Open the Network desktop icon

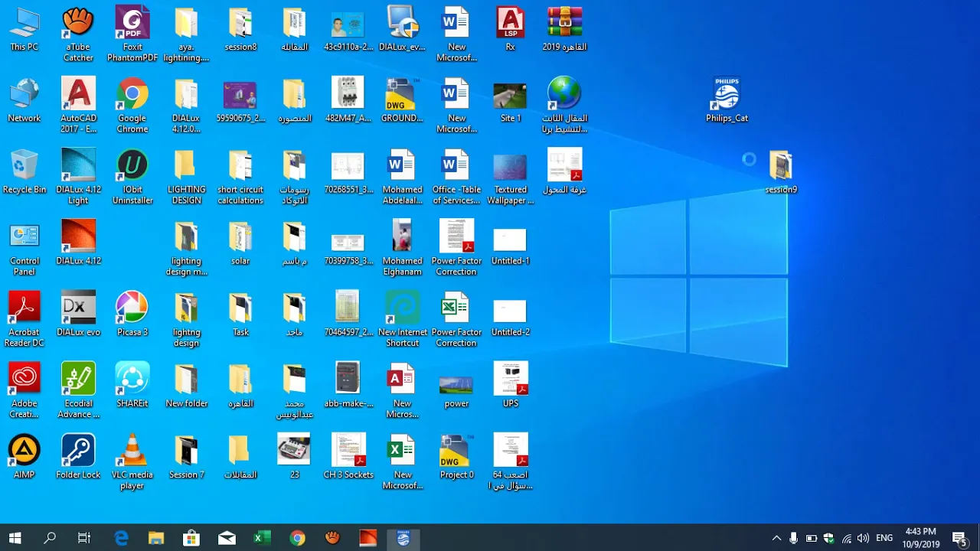(24, 100)
